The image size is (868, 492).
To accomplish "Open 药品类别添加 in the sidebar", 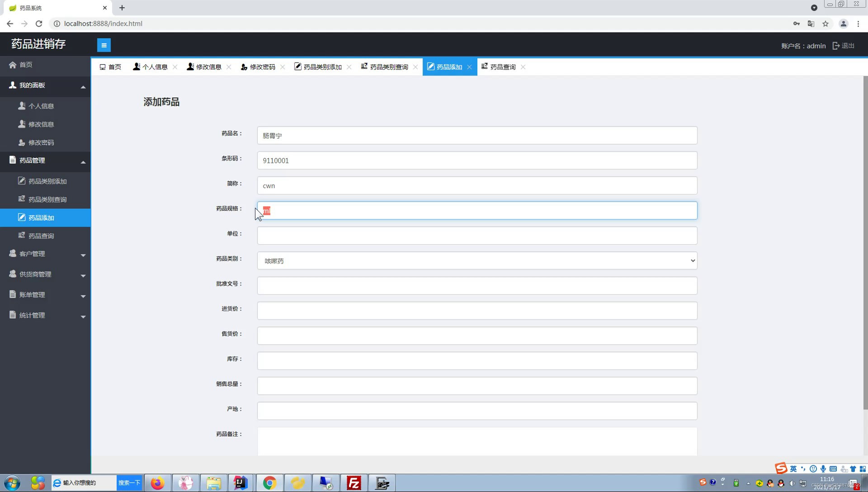I will [x=45, y=181].
